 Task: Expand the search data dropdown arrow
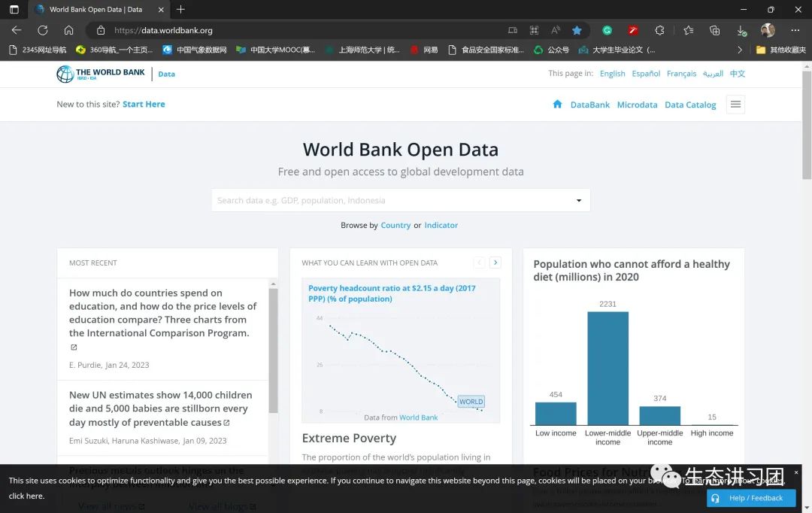pyautogui.click(x=579, y=201)
